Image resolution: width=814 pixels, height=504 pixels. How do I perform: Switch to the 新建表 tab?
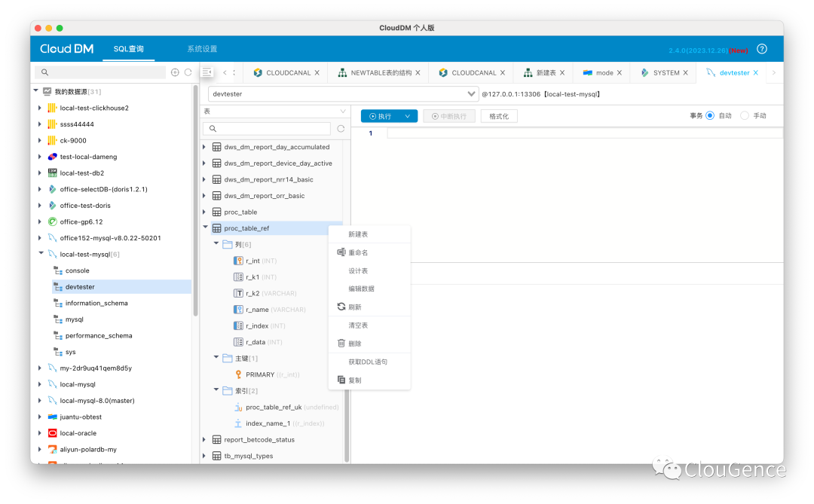(546, 72)
